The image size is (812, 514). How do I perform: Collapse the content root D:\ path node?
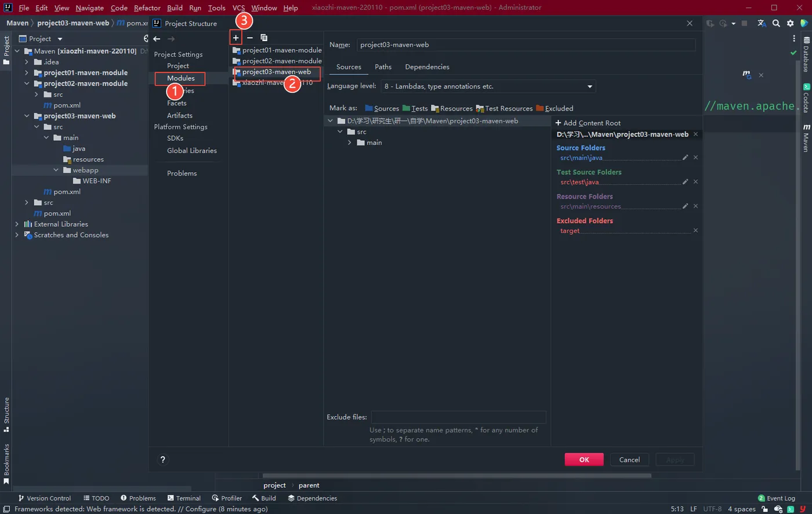click(x=331, y=121)
